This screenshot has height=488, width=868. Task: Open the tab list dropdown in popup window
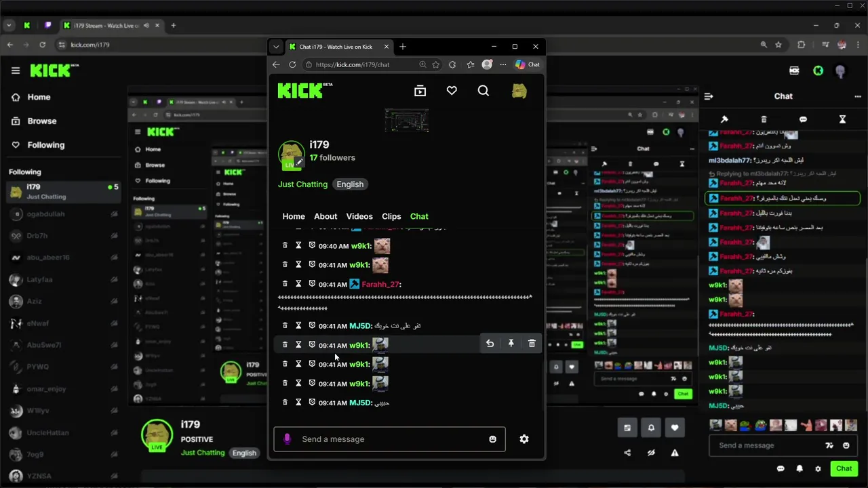point(275,47)
